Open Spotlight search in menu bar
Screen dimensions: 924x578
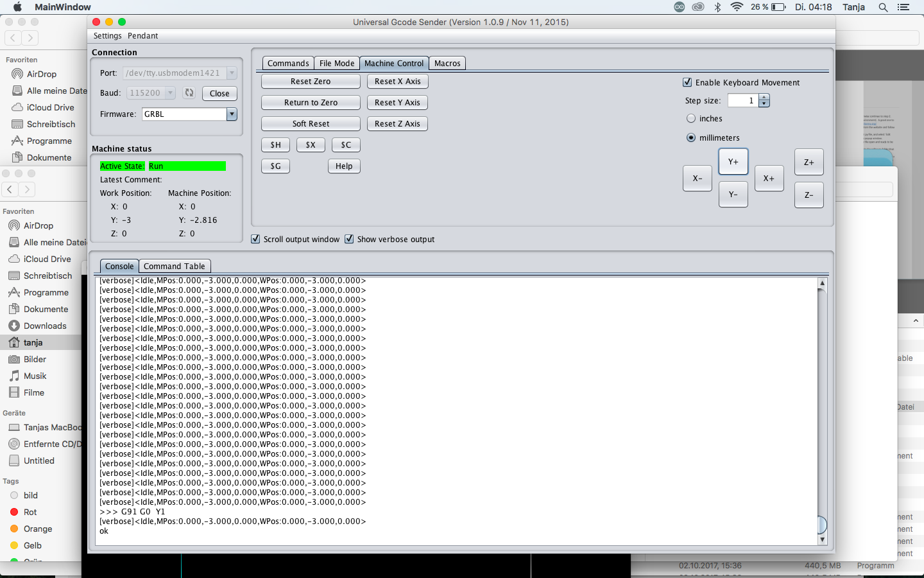[x=883, y=7]
